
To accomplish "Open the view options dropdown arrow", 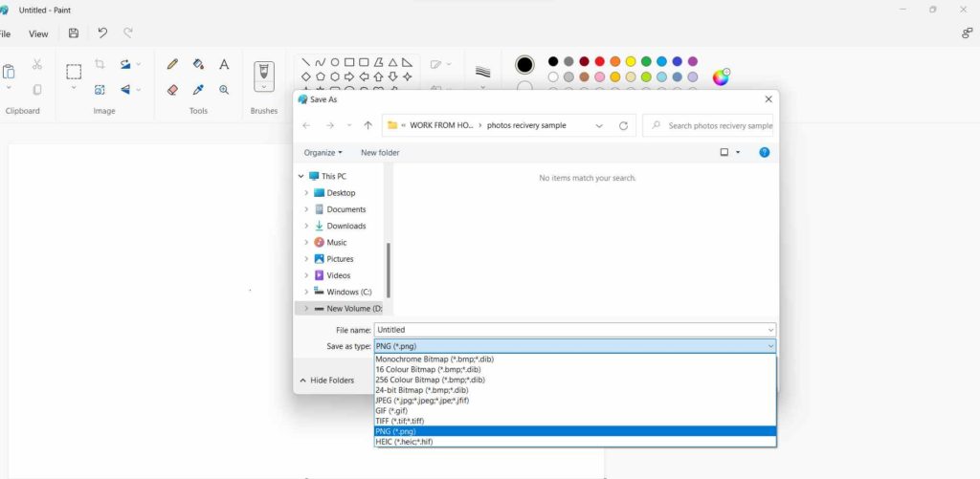I will (x=738, y=152).
